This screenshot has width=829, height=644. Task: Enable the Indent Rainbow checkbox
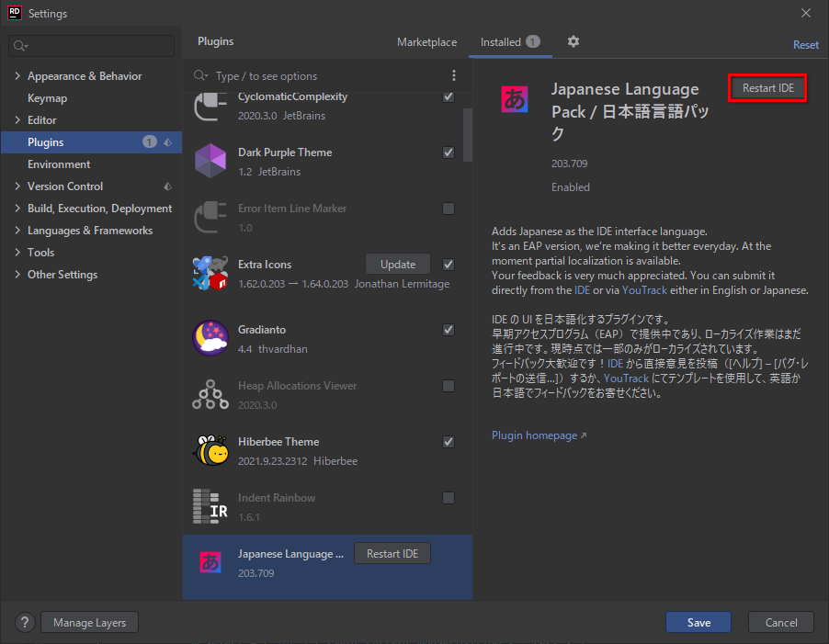point(449,498)
